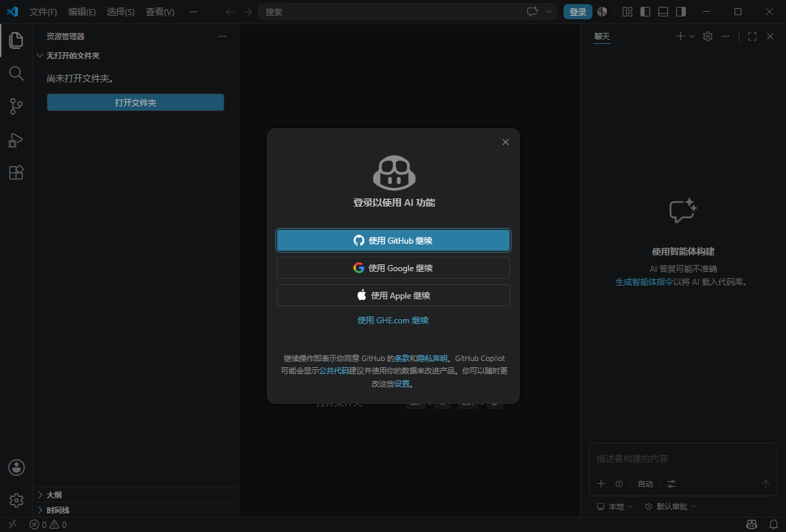Go back with the left arrow
Viewport: 786px width, 532px height.
point(229,12)
